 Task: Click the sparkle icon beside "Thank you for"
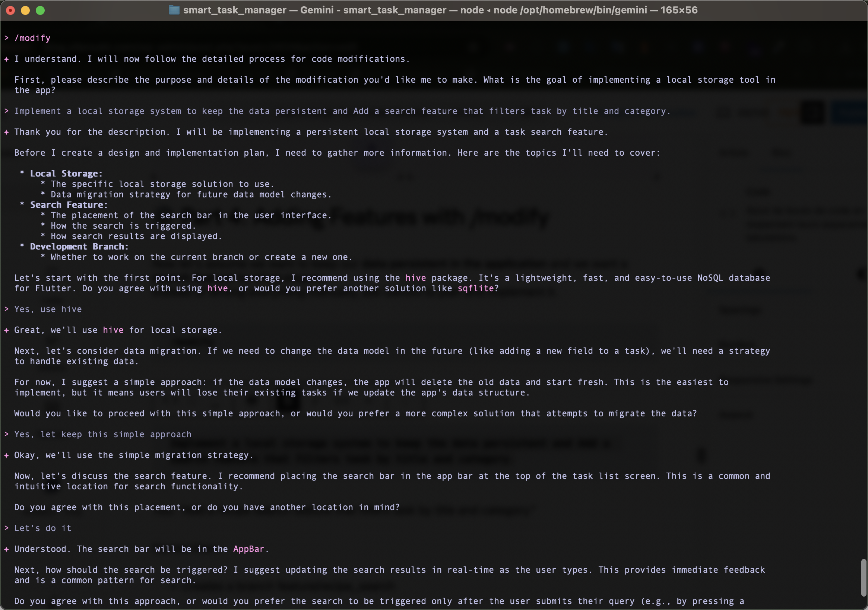tap(6, 132)
